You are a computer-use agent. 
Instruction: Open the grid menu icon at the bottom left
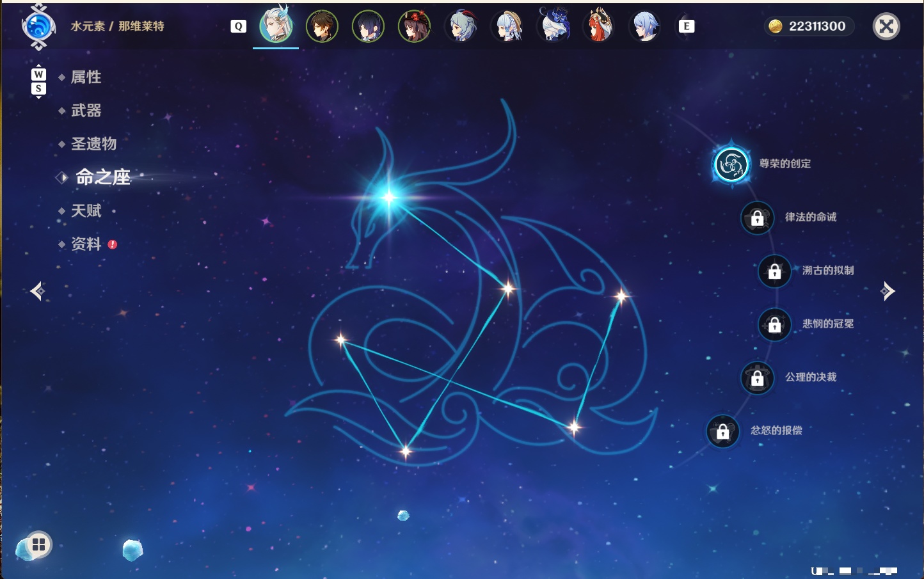click(x=38, y=544)
